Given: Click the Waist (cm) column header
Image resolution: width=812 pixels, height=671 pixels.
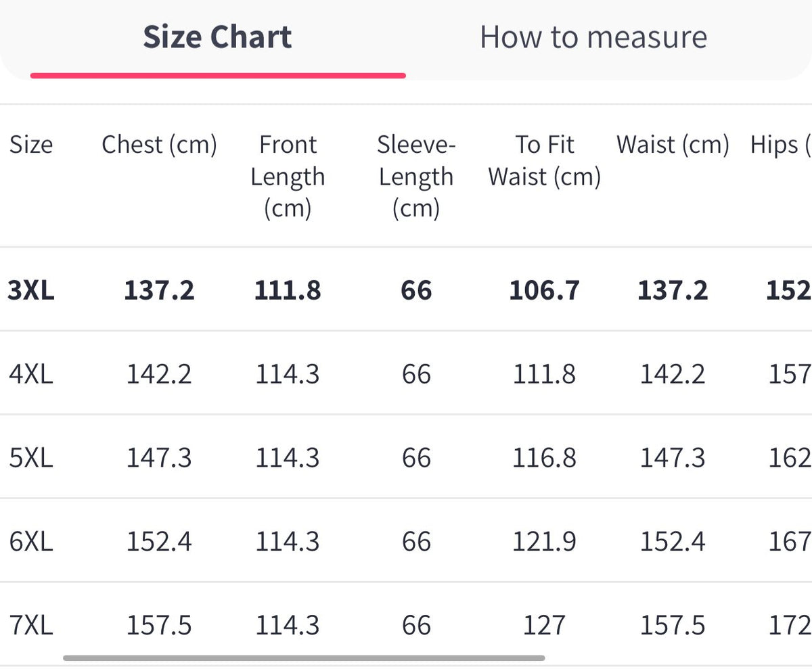Looking at the screenshot, I should pos(673,144).
